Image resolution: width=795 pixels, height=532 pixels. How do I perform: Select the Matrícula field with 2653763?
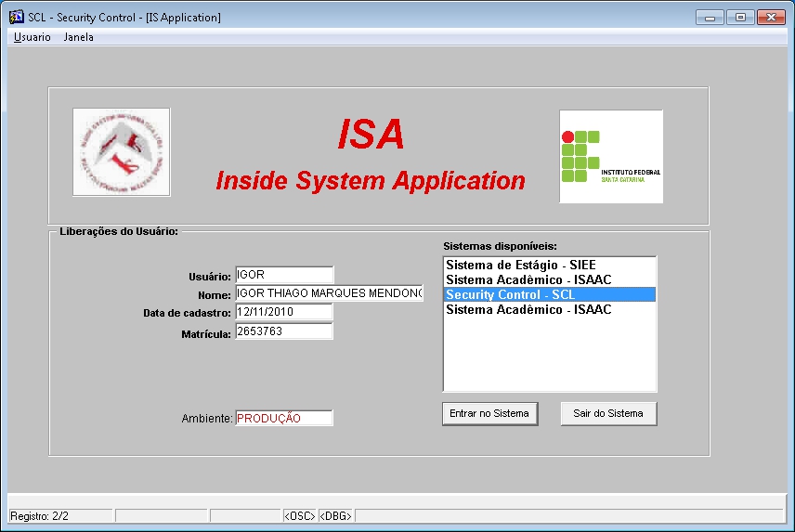point(284,331)
